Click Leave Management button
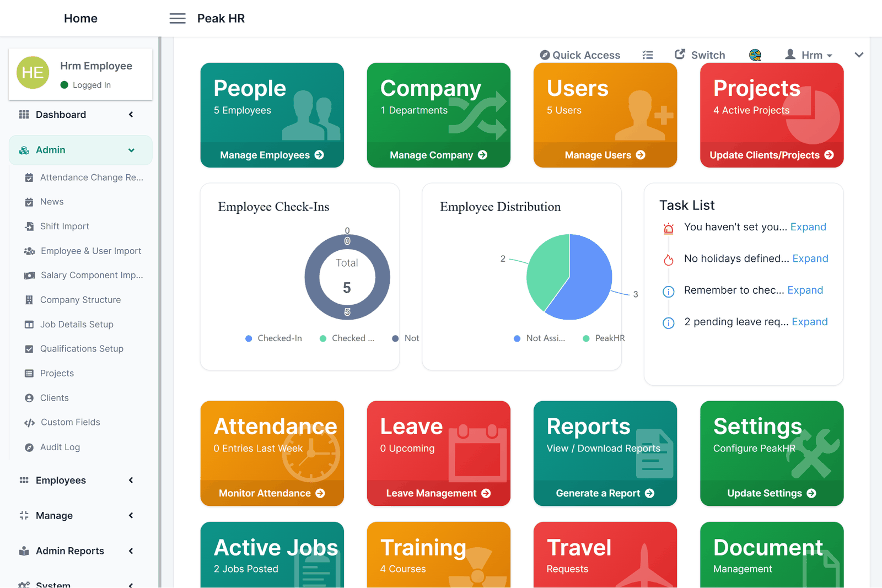Image resolution: width=882 pixels, height=588 pixels. (438, 493)
